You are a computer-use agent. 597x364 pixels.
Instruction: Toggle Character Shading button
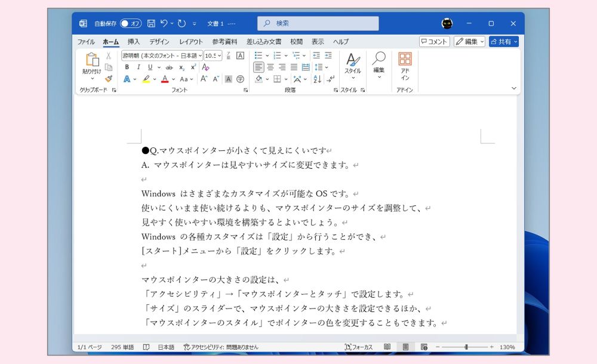tap(229, 79)
